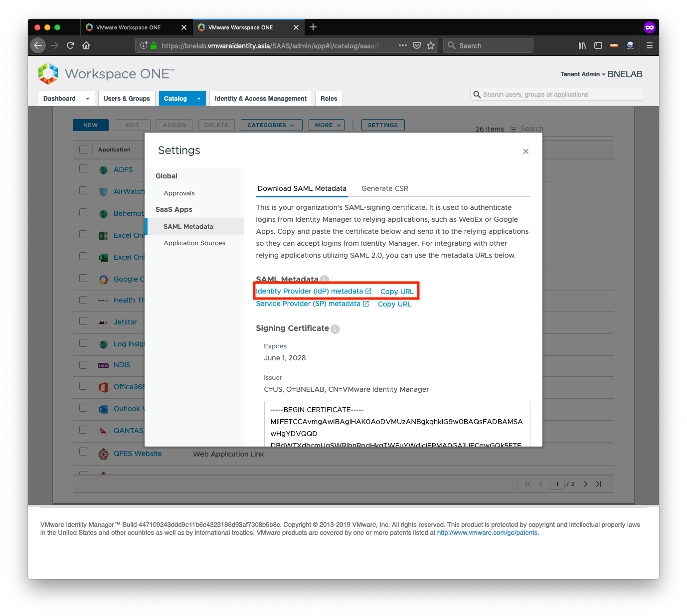Check the NDIS row checkbox
687x616 pixels.
83,364
